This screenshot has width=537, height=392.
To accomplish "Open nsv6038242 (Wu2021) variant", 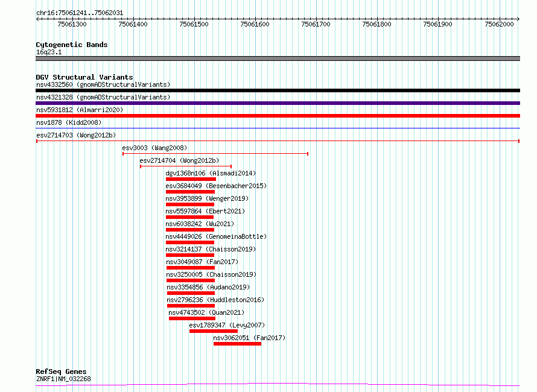I will coord(200,224).
